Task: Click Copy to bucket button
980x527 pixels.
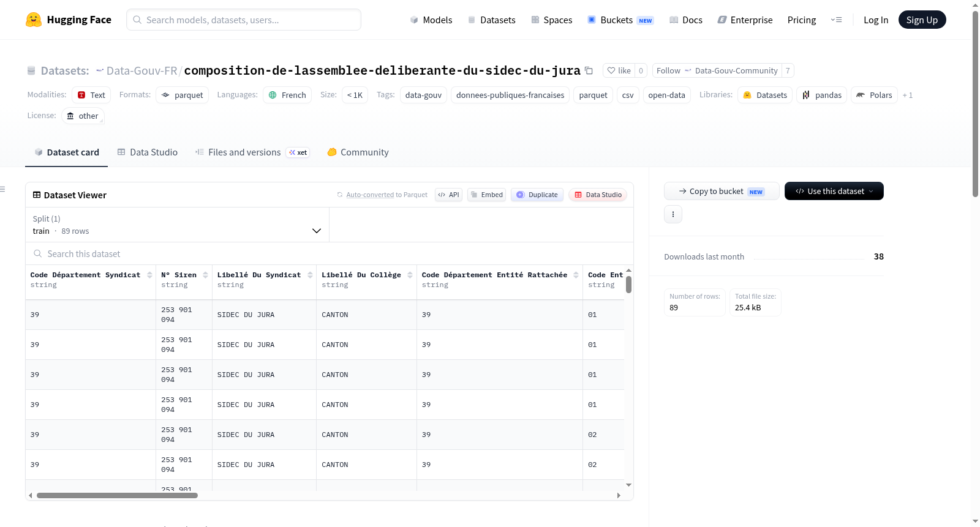Action: (722, 191)
